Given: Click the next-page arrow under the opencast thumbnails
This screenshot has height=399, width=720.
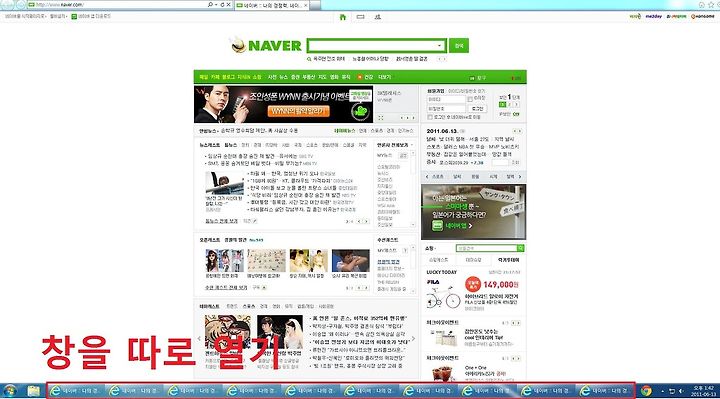Looking at the screenshot, I should (366, 288).
